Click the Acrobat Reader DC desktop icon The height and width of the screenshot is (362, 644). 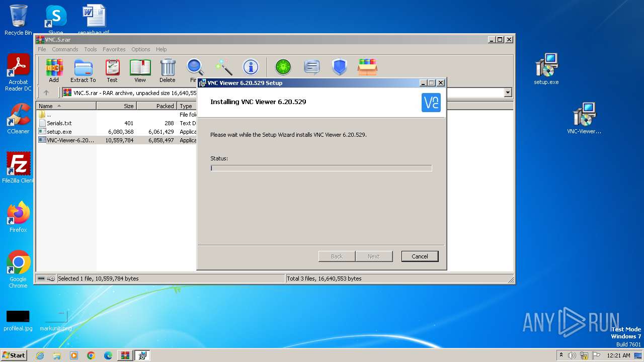tap(18, 73)
